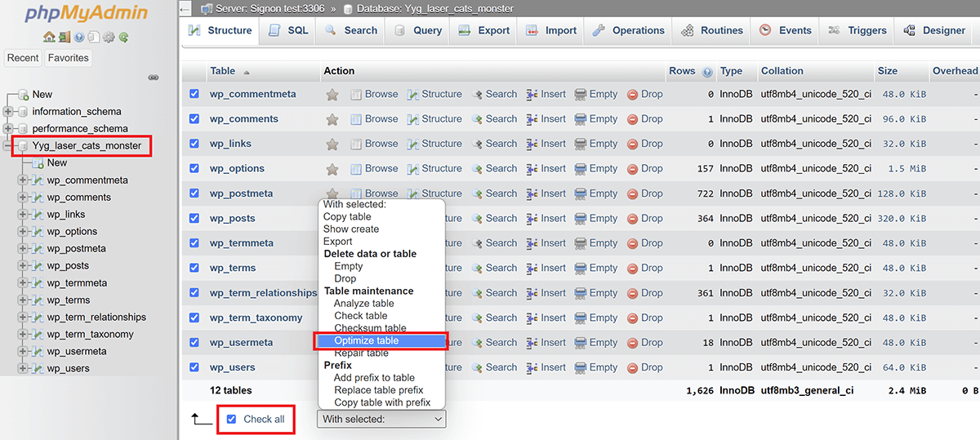Switch to the SQL tab
The width and height of the screenshot is (980, 440).
tap(288, 30)
